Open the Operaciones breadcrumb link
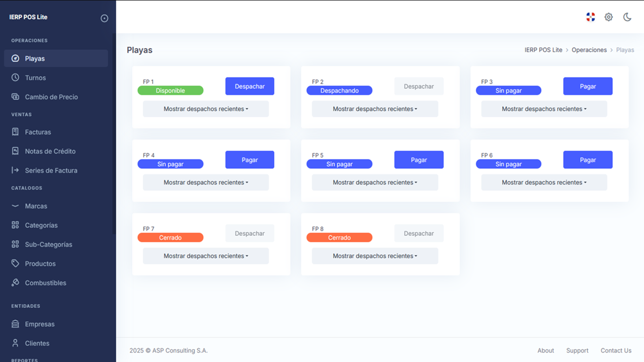The width and height of the screenshot is (644, 362). (x=589, y=50)
